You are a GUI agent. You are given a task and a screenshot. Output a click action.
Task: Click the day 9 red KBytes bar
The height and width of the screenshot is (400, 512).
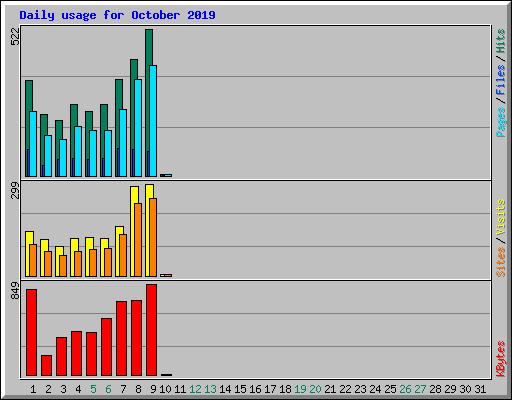click(x=152, y=330)
